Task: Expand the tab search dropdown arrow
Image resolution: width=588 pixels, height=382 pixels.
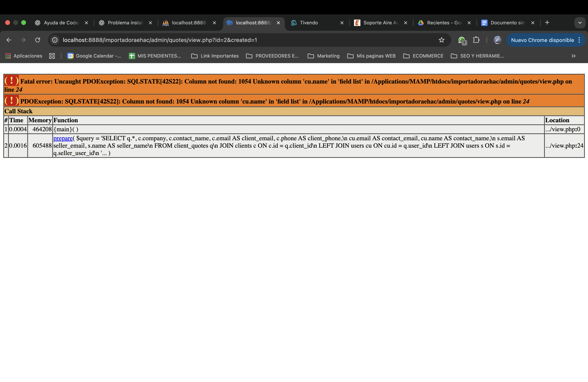Action: click(x=580, y=23)
